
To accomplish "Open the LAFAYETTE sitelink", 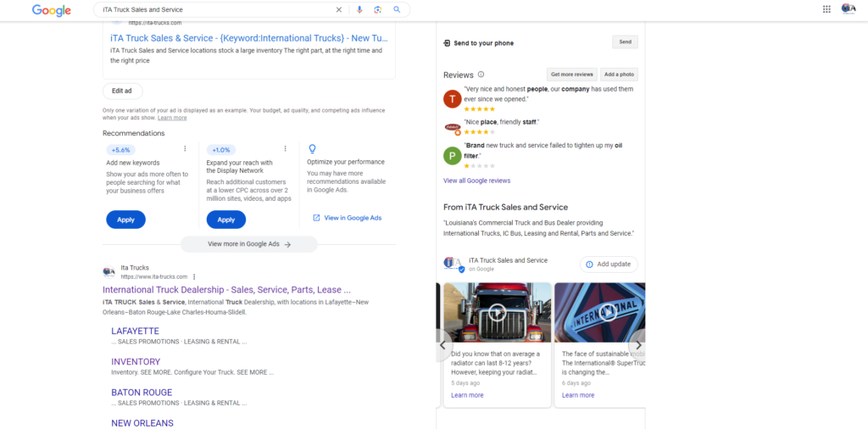I will (135, 331).
